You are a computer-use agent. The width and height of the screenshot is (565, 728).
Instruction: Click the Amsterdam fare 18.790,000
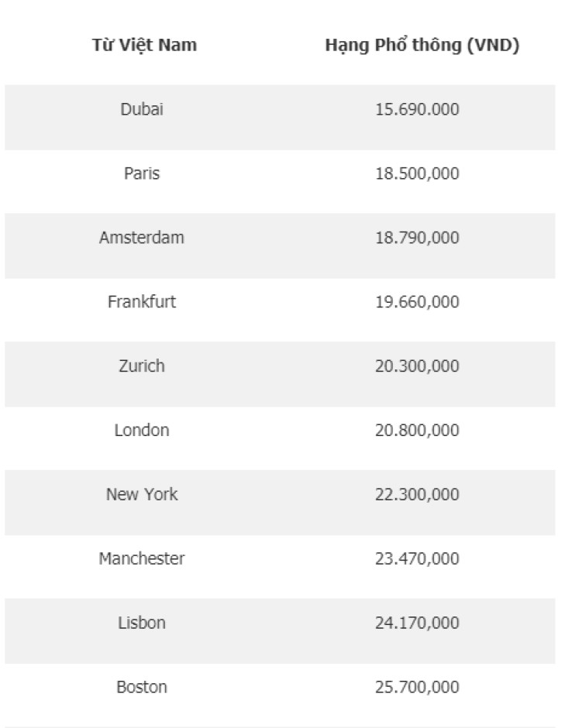pos(417,237)
